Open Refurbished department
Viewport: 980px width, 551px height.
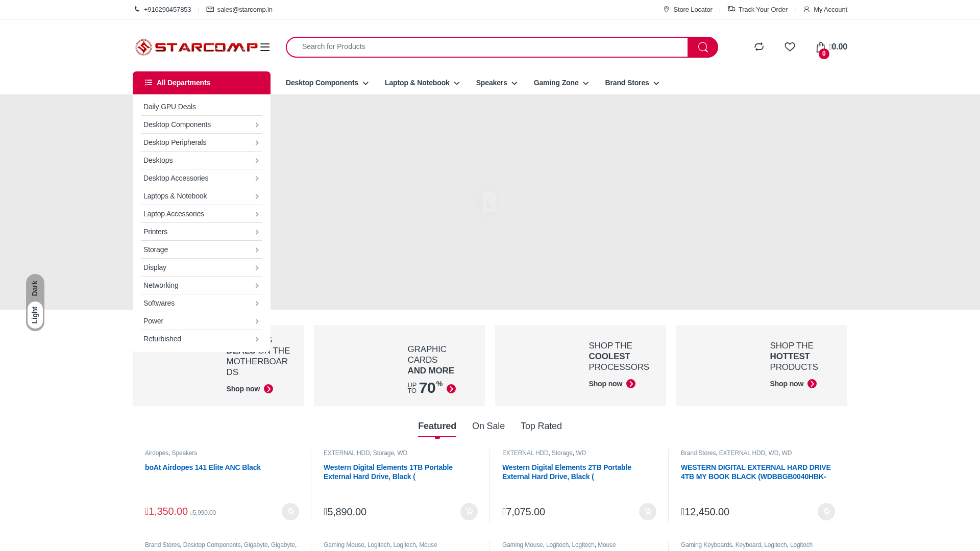202,339
